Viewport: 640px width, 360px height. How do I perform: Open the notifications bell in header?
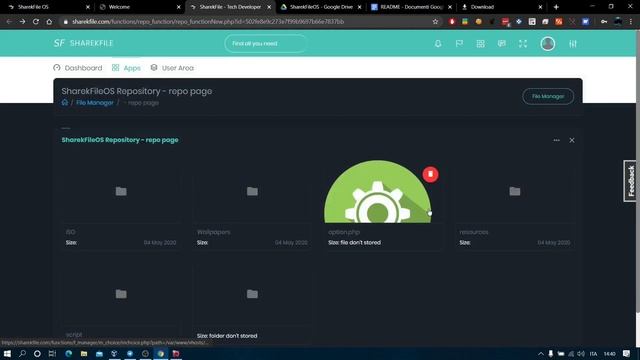[x=438, y=44]
